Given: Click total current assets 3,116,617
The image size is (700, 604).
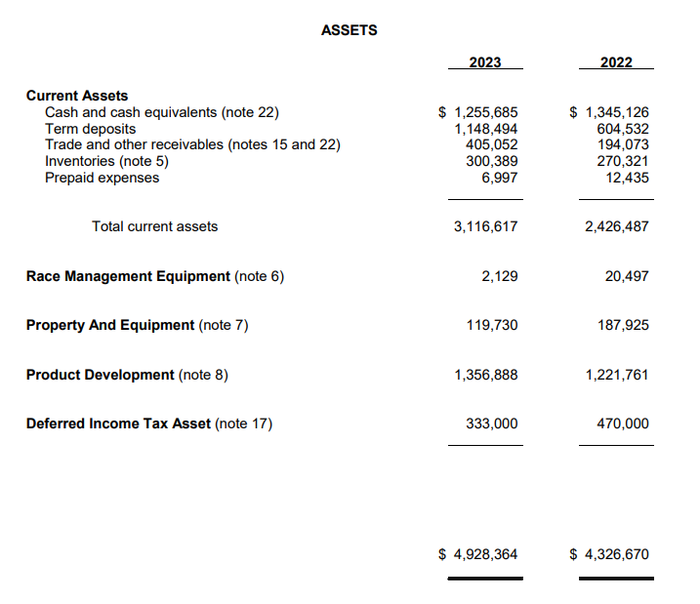Looking at the screenshot, I should coord(486,226).
